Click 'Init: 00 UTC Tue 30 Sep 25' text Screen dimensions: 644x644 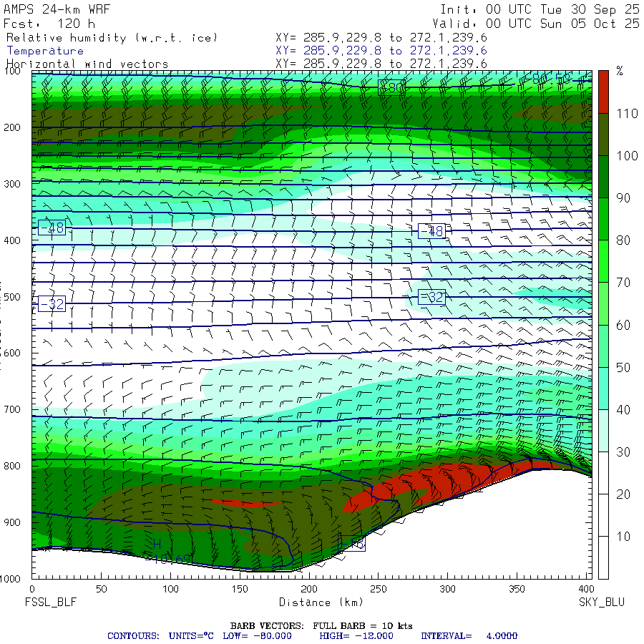tap(540, 9)
